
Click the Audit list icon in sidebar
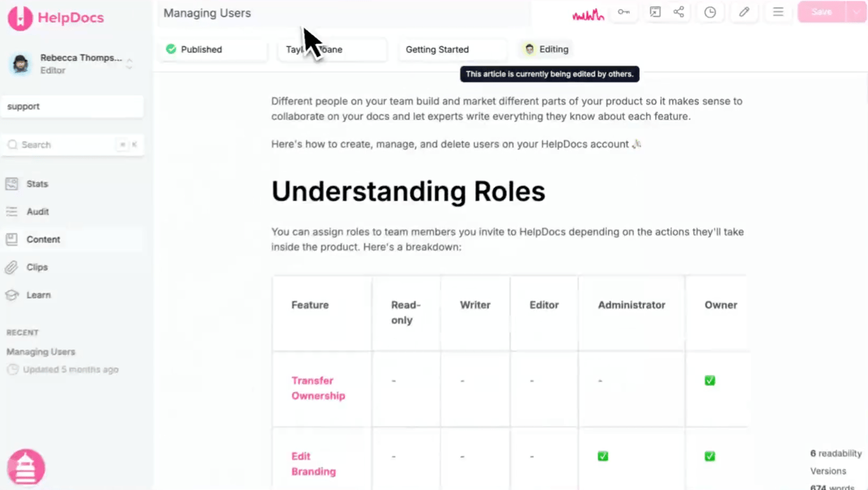[x=11, y=211]
